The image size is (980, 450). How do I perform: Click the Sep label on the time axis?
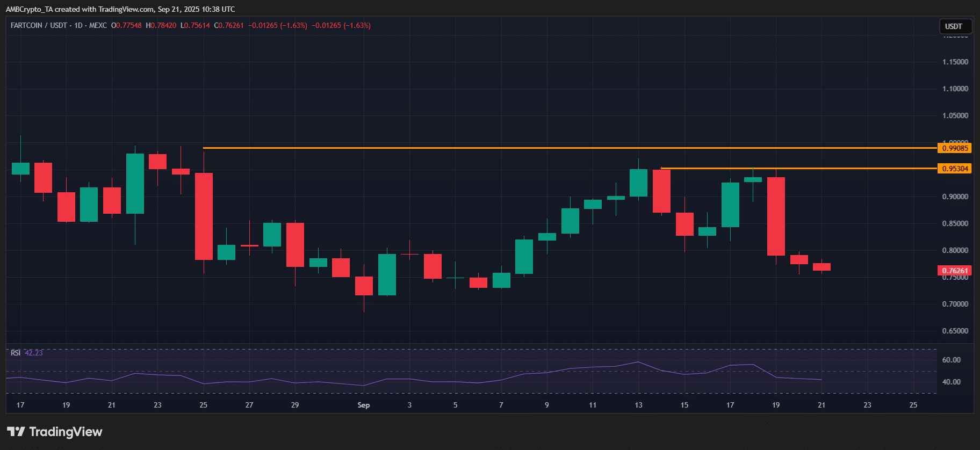[x=364, y=405]
